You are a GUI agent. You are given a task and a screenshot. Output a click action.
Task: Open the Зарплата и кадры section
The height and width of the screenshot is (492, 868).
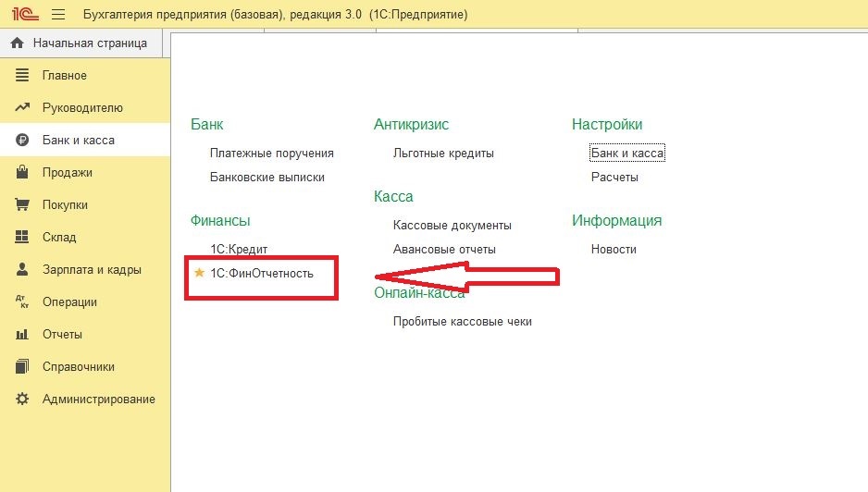tap(92, 269)
